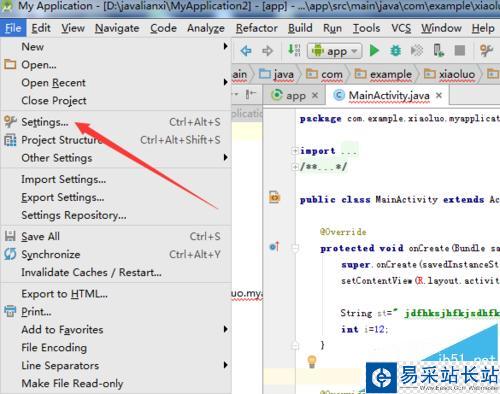500x394 pixels.
Task: Open Settings Repository... entry
Action: point(116,215)
